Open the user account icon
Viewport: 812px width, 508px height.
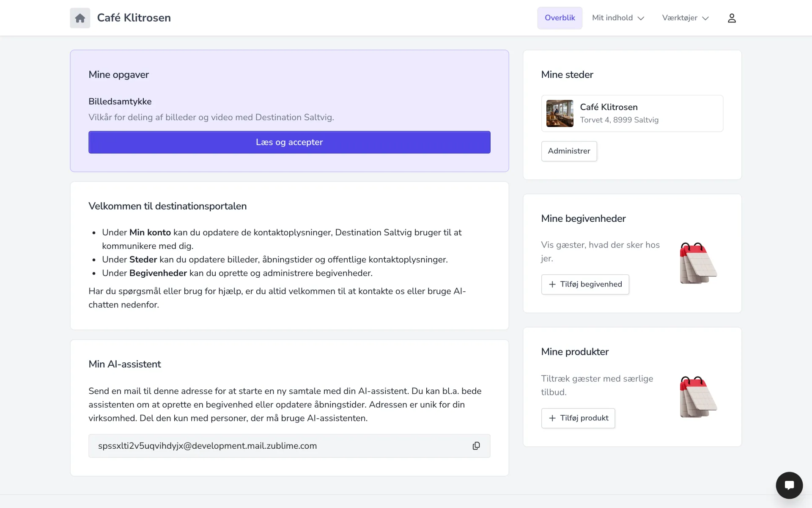732,18
